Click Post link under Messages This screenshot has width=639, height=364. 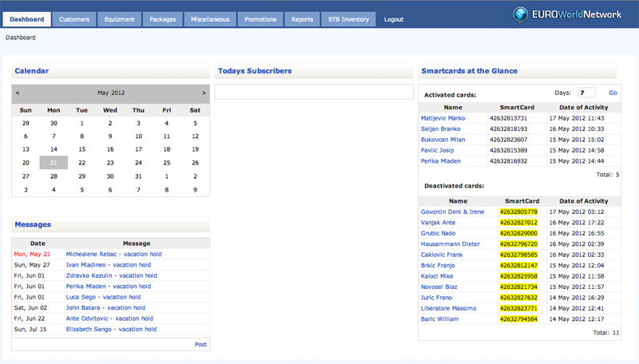point(200,345)
